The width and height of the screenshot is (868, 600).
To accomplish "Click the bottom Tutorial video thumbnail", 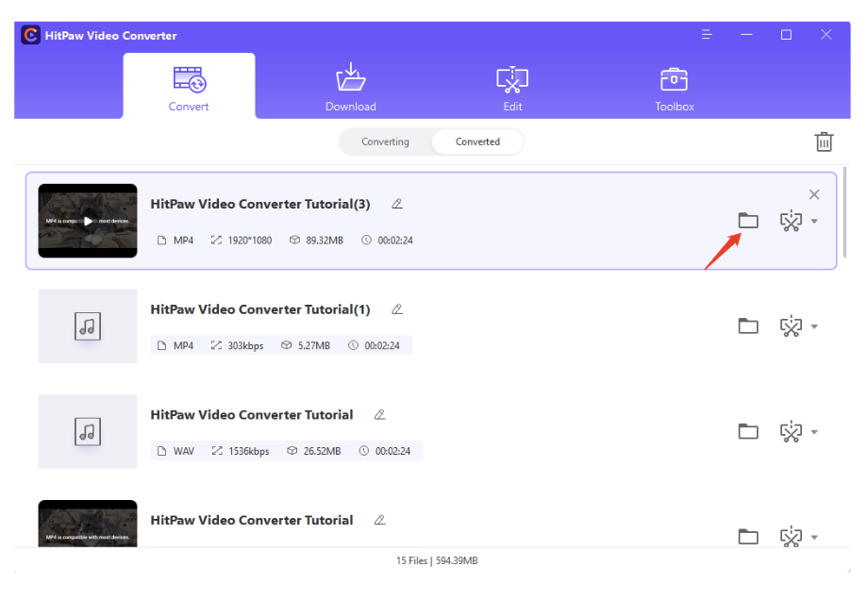I will [88, 524].
